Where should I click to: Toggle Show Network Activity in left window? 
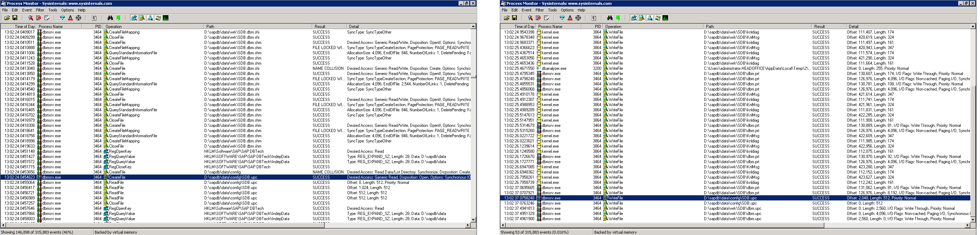click(150, 18)
